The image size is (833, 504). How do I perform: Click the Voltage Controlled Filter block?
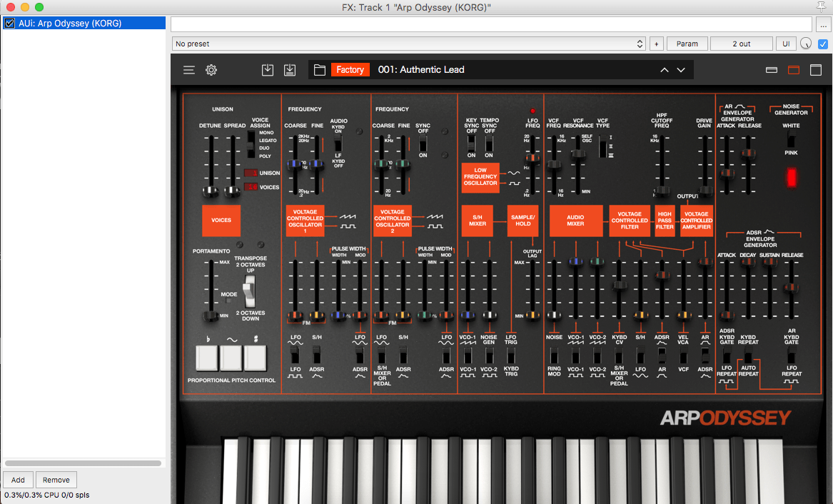[630, 221]
